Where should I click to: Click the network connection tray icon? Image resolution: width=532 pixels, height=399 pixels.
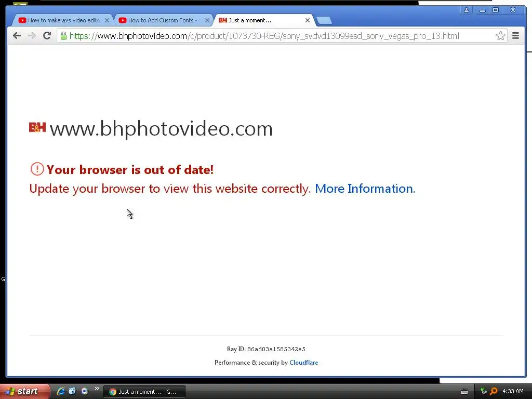click(x=484, y=391)
